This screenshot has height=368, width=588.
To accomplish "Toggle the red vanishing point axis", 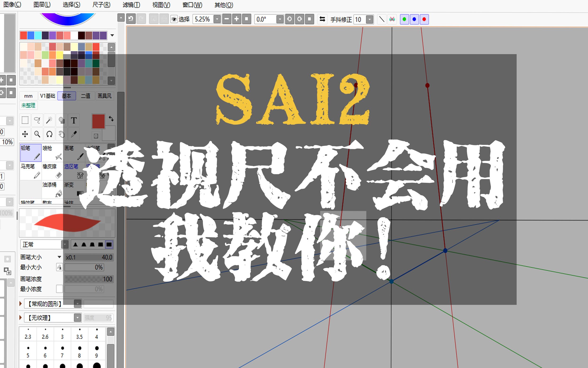I will coord(424,19).
